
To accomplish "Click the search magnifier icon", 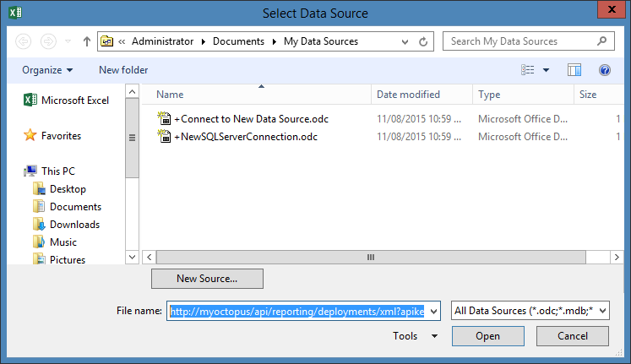I will click(601, 41).
